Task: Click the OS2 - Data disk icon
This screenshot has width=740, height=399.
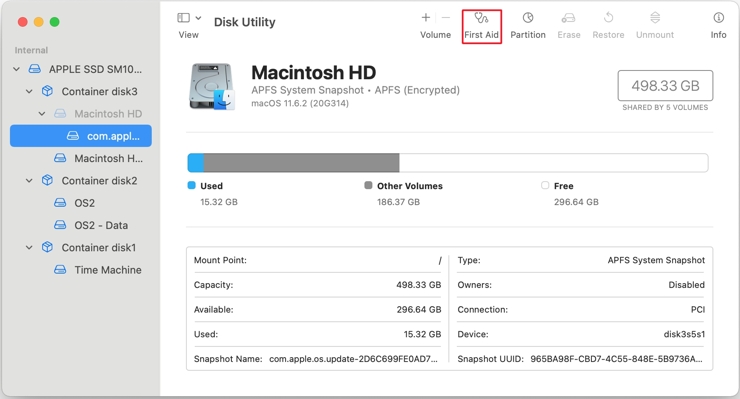Action: [x=60, y=225]
